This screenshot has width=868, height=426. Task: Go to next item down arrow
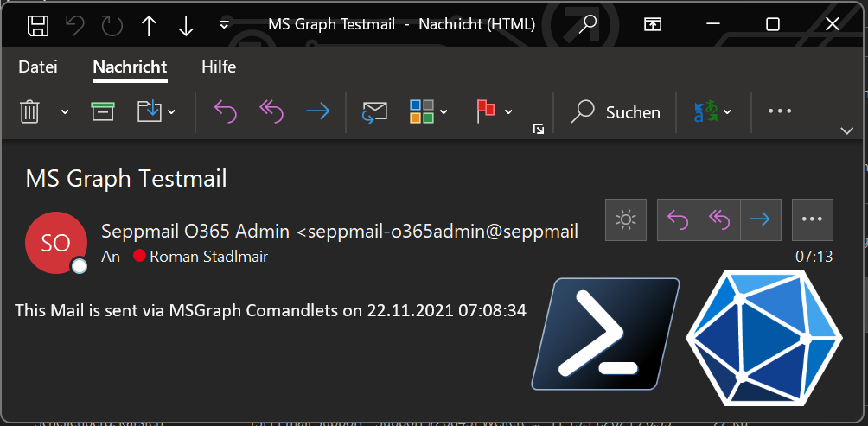click(x=186, y=25)
